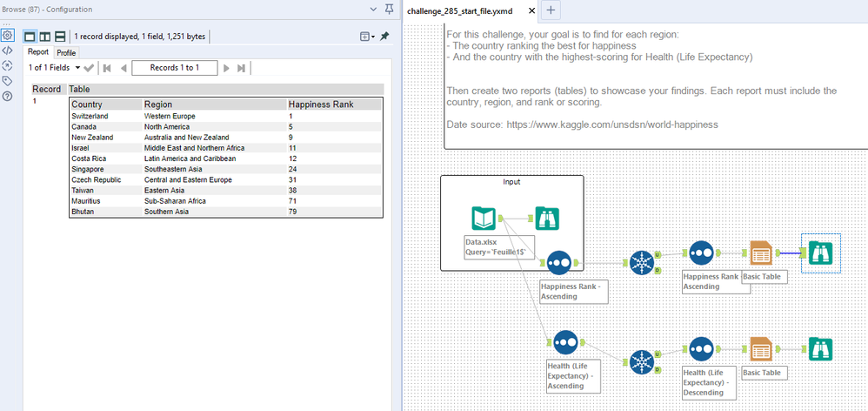The width and height of the screenshot is (868, 411).
Task: Click the Annotation tag sidebar icon
Action: [7, 81]
